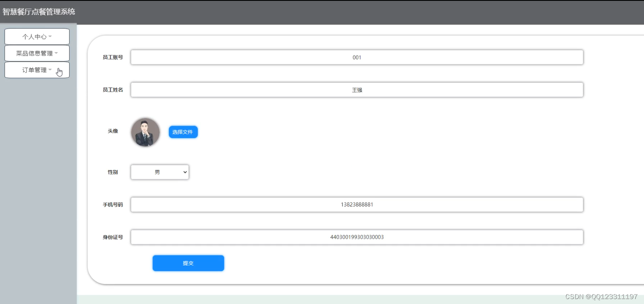This screenshot has height=304, width=644.
Task: Open the 个人中心 sidebar menu
Action: tap(37, 36)
